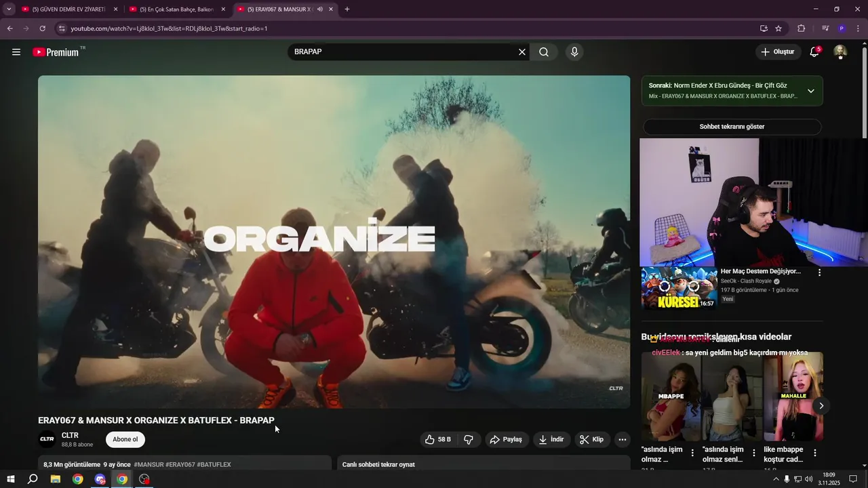The image size is (868, 488).
Task: Install app icon in address bar
Action: [x=764, y=28]
